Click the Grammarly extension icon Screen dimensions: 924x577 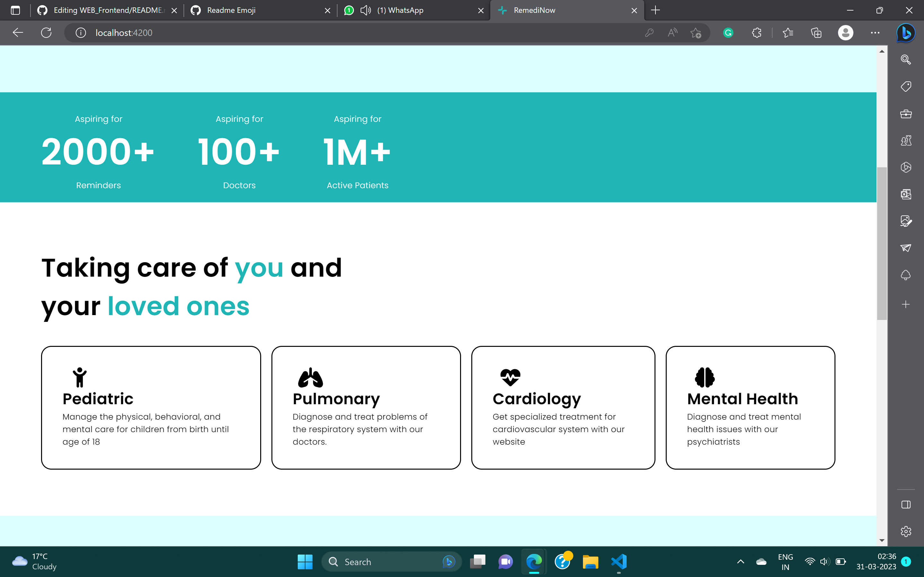[x=728, y=33]
